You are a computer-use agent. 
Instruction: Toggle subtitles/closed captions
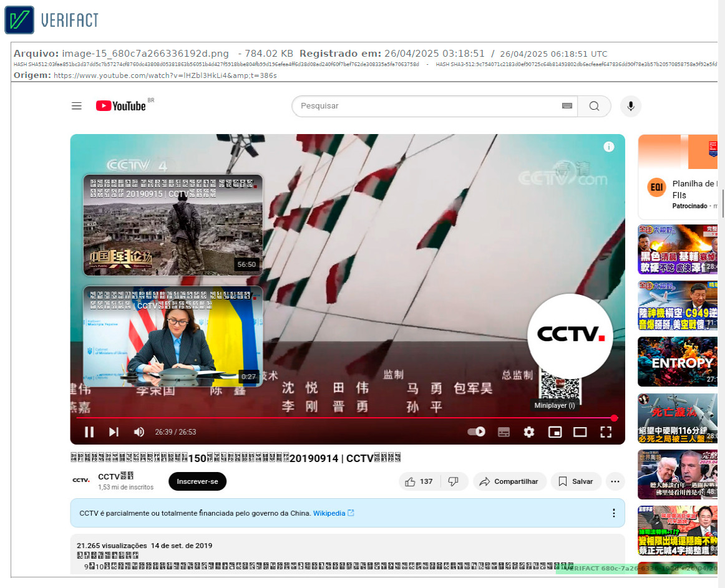click(504, 431)
